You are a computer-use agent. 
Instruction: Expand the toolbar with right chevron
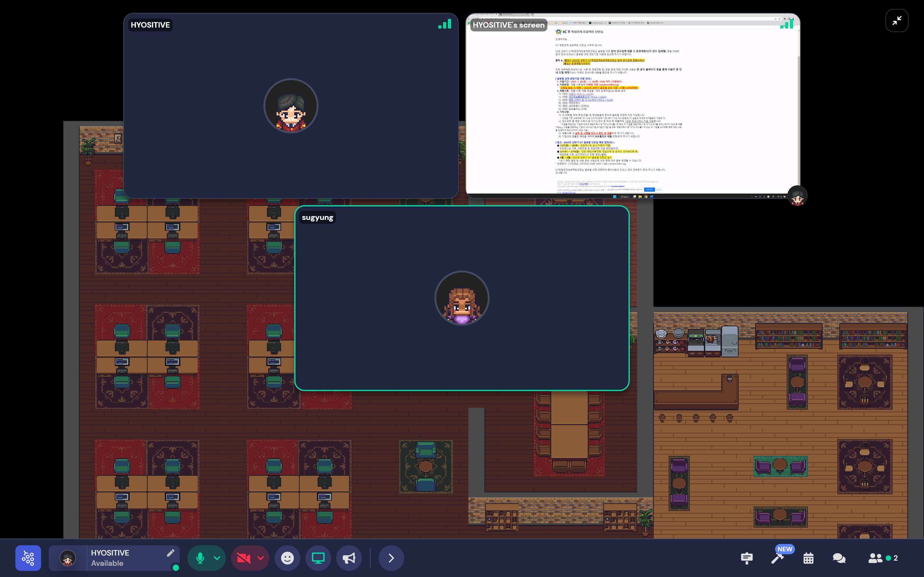click(x=391, y=558)
